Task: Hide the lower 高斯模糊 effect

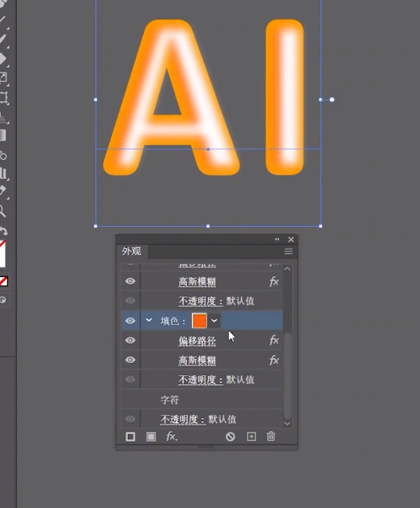Action: 130,360
